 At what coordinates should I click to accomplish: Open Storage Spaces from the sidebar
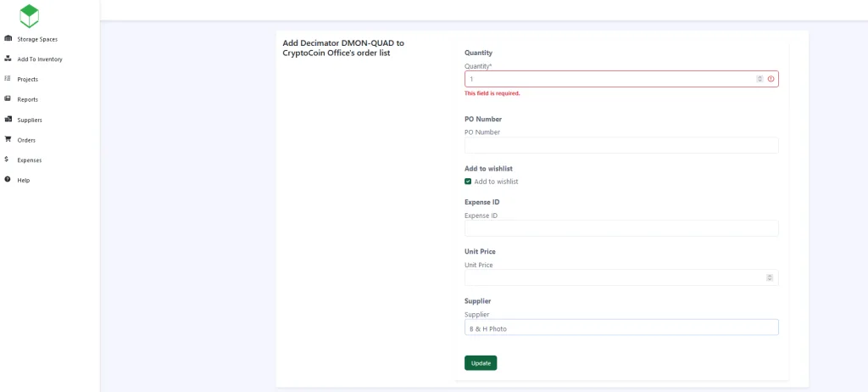[x=37, y=39]
